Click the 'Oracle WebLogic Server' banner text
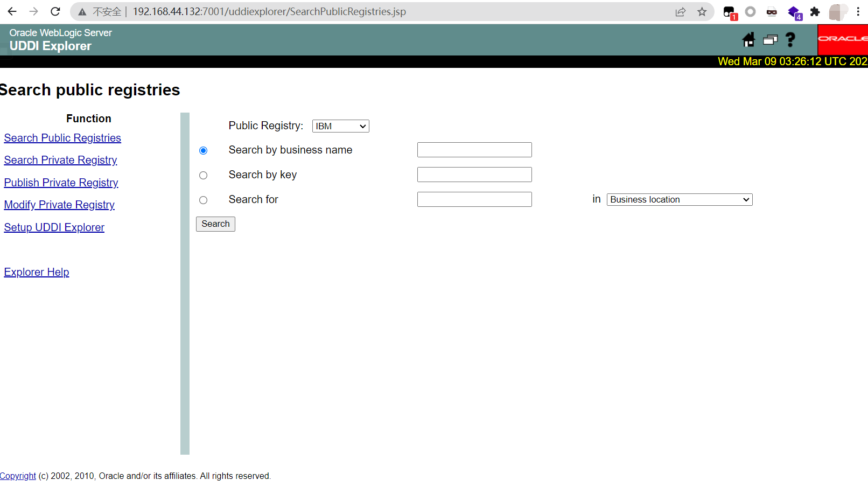868x487 pixels. click(61, 33)
